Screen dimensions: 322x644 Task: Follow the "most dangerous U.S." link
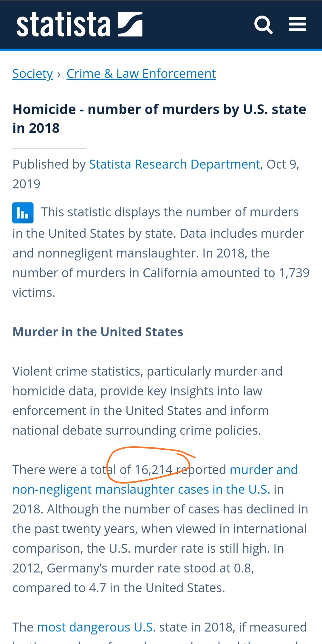click(x=96, y=627)
